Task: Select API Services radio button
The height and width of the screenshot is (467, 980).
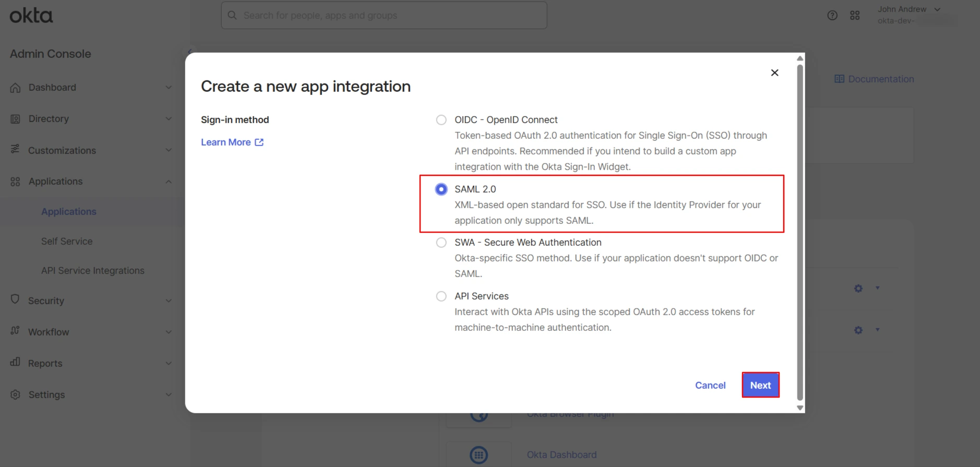Action: [441, 296]
